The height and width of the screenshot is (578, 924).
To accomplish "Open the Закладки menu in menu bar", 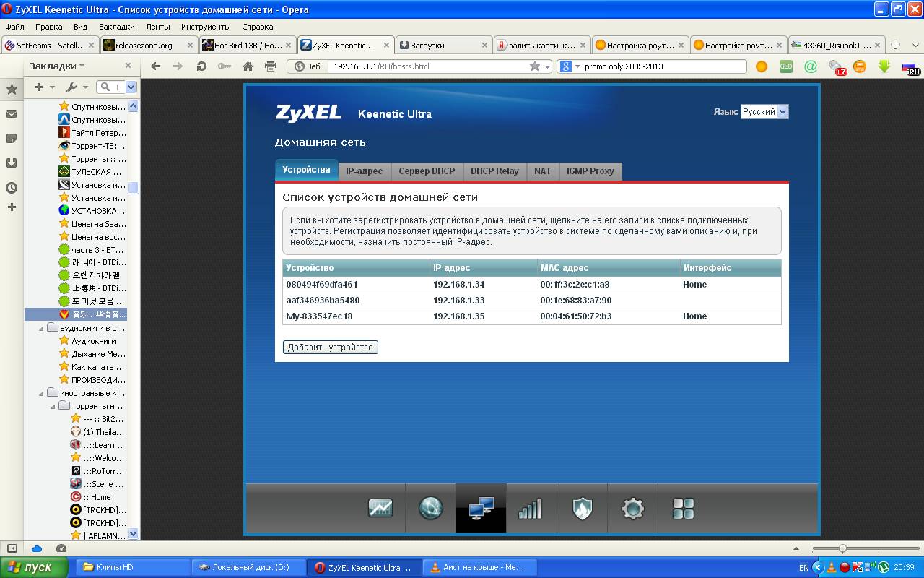I will pyautogui.click(x=117, y=27).
